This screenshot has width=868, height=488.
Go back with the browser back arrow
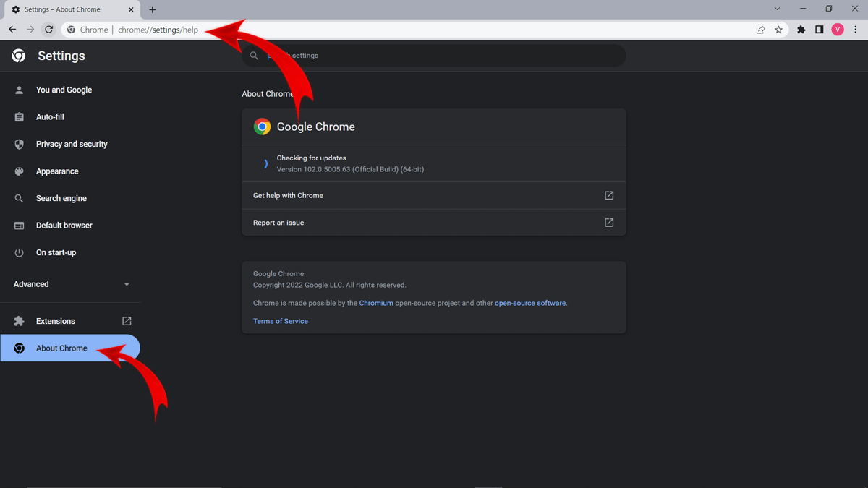(12, 30)
